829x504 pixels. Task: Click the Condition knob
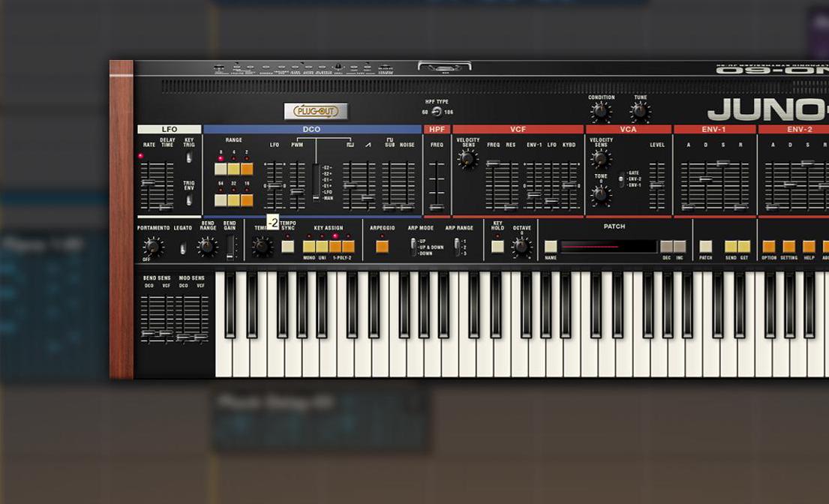coord(601,111)
